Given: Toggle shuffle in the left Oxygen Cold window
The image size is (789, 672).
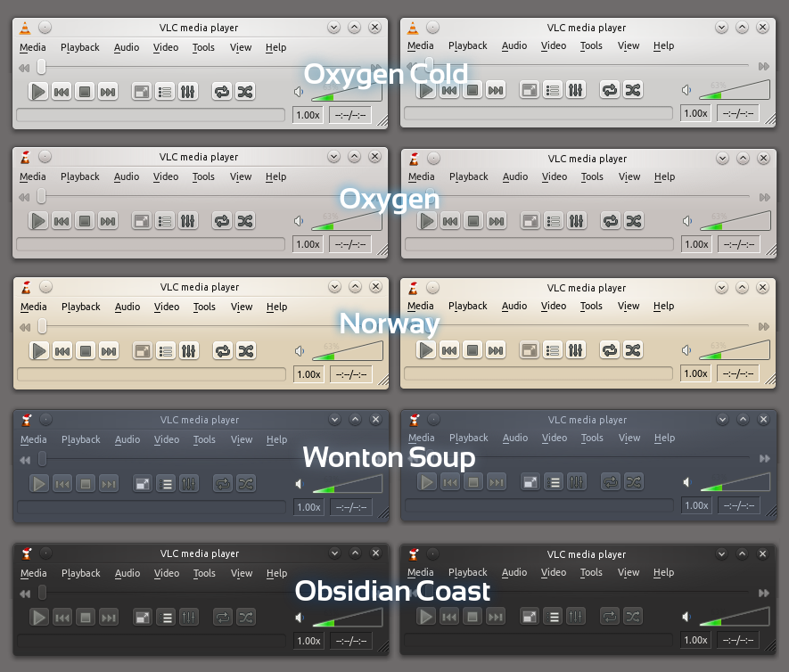Looking at the screenshot, I should point(245,92).
